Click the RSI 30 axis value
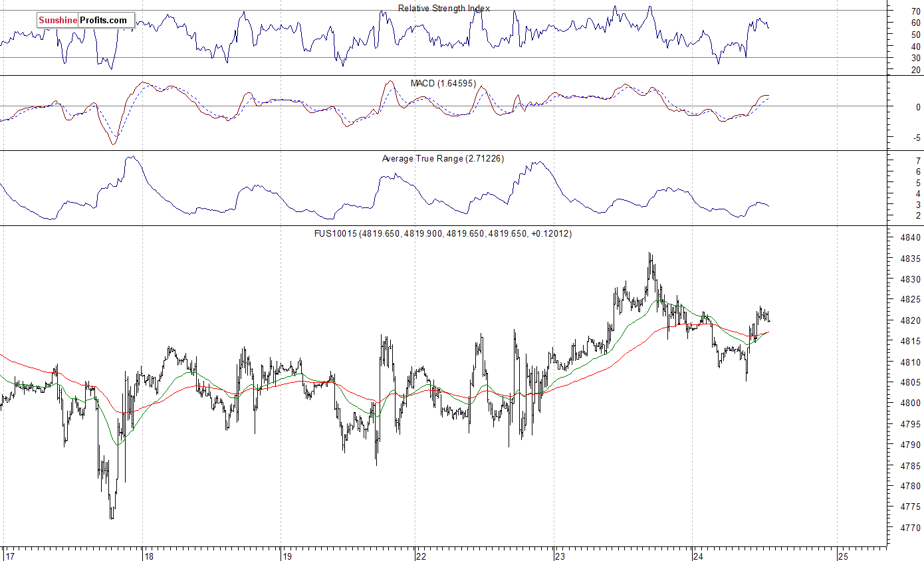924x561 pixels. coord(916,58)
